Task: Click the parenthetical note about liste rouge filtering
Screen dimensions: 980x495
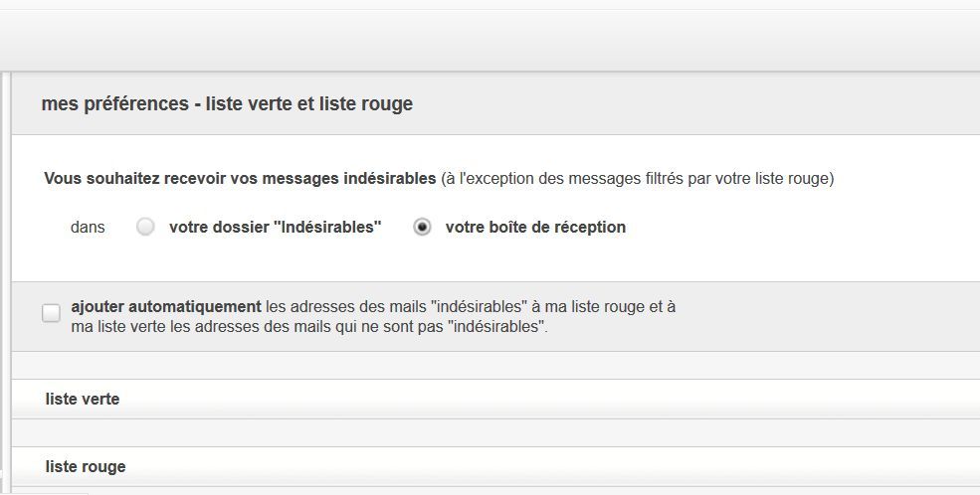Action: (x=637, y=179)
